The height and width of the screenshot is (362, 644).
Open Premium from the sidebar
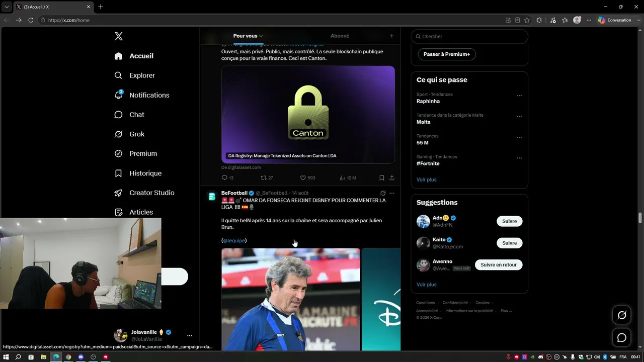(x=135, y=154)
